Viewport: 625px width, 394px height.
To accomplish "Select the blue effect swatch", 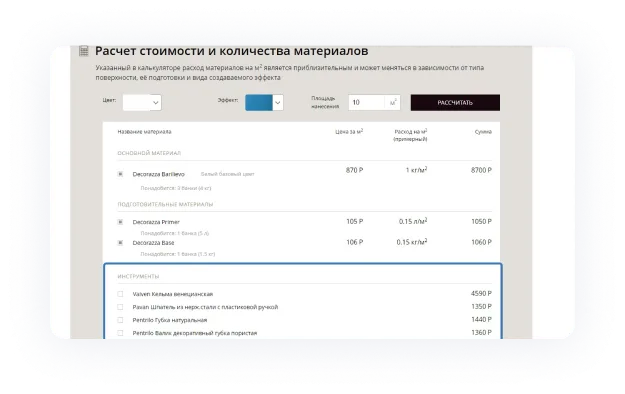I will [259, 102].
